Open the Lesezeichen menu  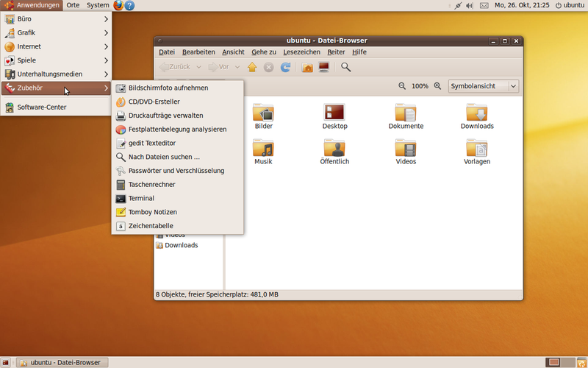click(x=301, y=52)
